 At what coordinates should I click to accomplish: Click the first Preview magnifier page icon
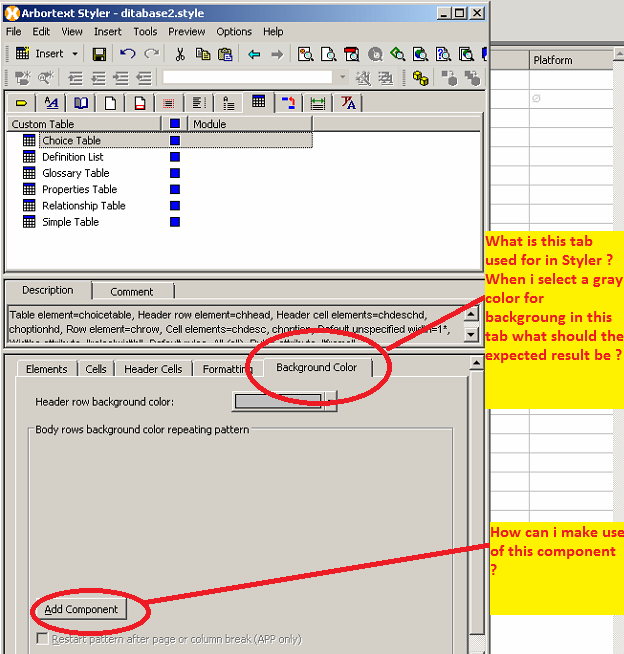(x=305, y=54)
